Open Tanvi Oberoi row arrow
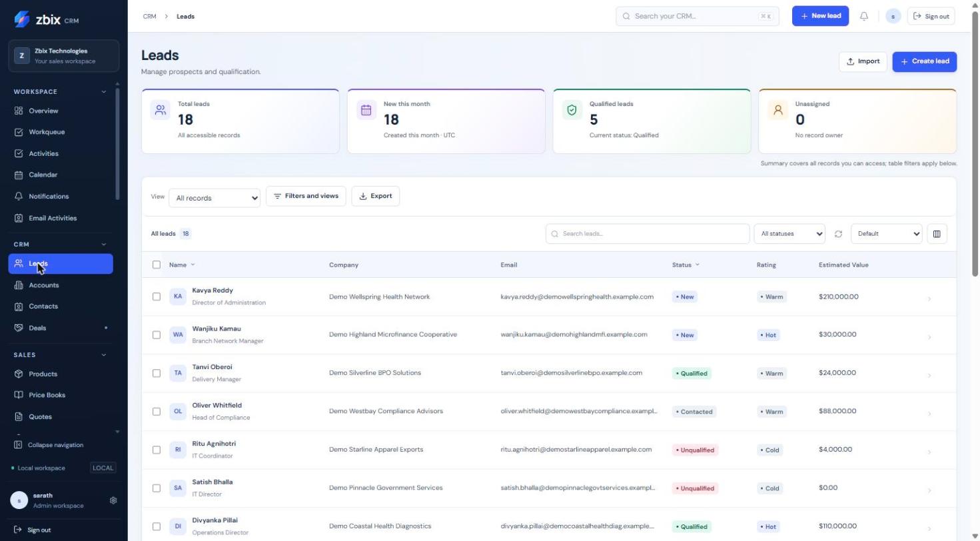980x541 pixels. (929, 376)
